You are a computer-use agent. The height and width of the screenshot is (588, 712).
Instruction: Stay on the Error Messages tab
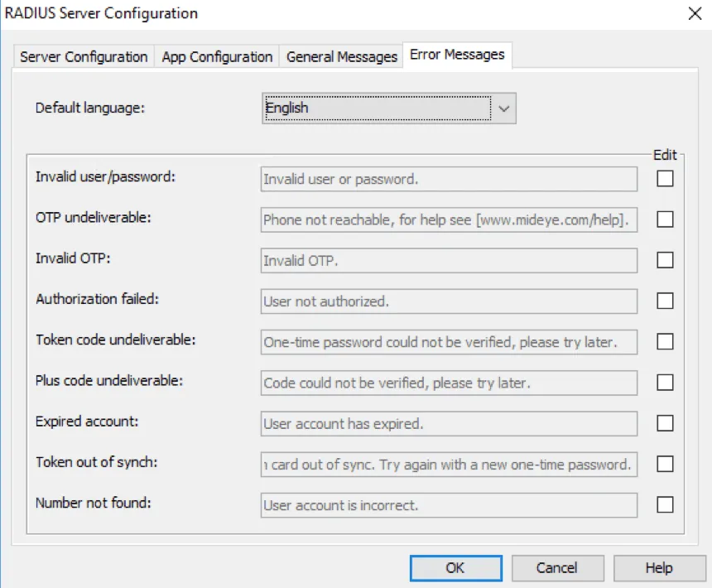pos(457,55)
